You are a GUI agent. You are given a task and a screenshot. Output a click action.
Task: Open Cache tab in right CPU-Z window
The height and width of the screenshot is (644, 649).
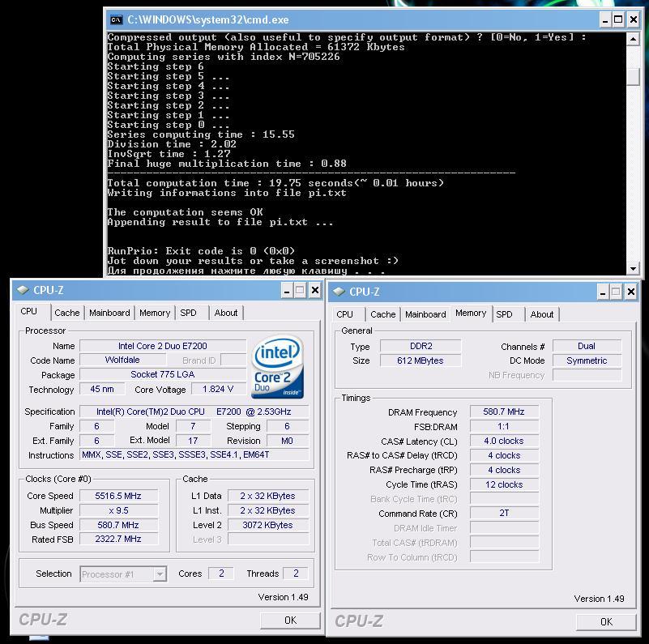point(383,314)
